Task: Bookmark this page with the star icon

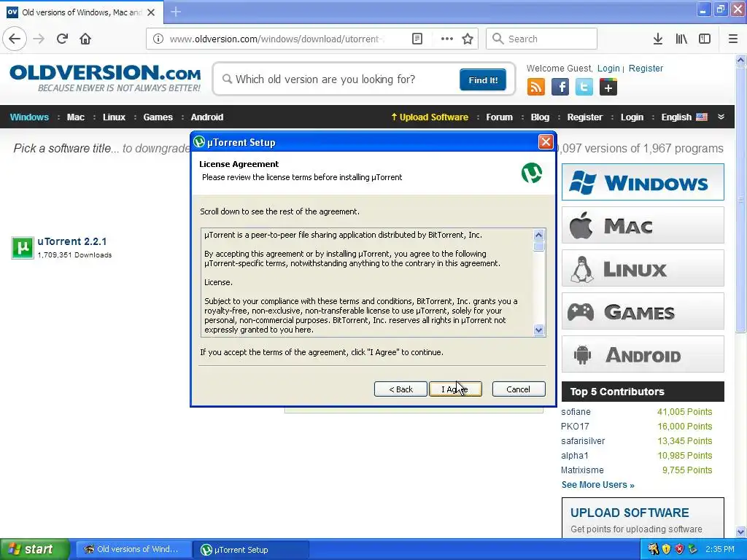Action: [x=468, y=39]
